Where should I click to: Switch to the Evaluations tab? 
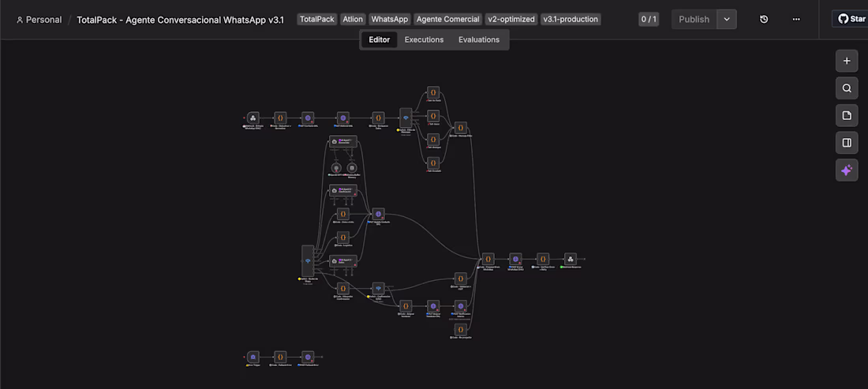pos(479,39)
